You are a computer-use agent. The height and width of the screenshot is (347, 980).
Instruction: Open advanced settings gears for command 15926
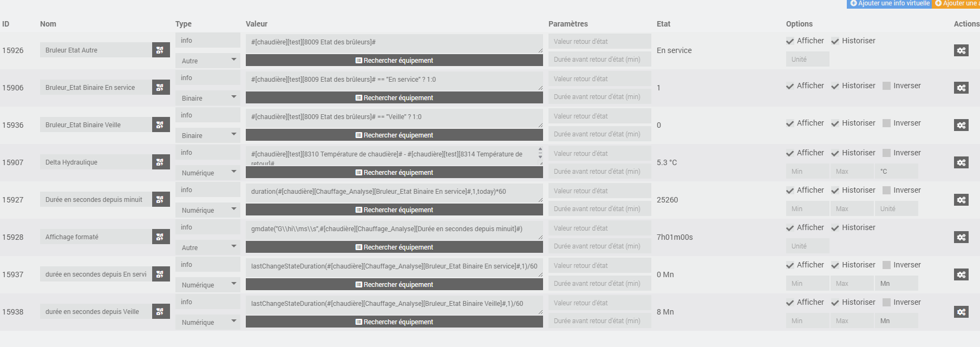pyautogui.click(x=961, y=50)
